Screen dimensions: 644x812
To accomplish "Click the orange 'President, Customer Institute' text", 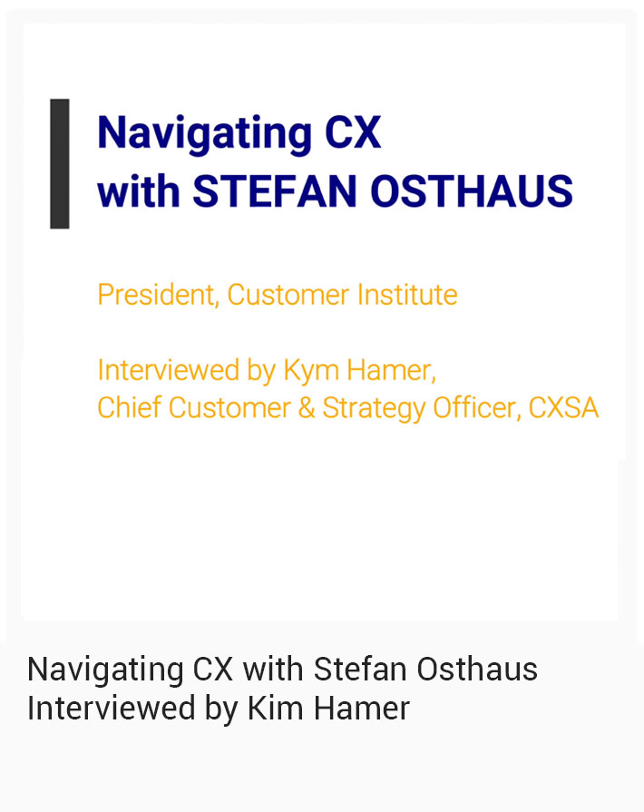I will (277, 295).
